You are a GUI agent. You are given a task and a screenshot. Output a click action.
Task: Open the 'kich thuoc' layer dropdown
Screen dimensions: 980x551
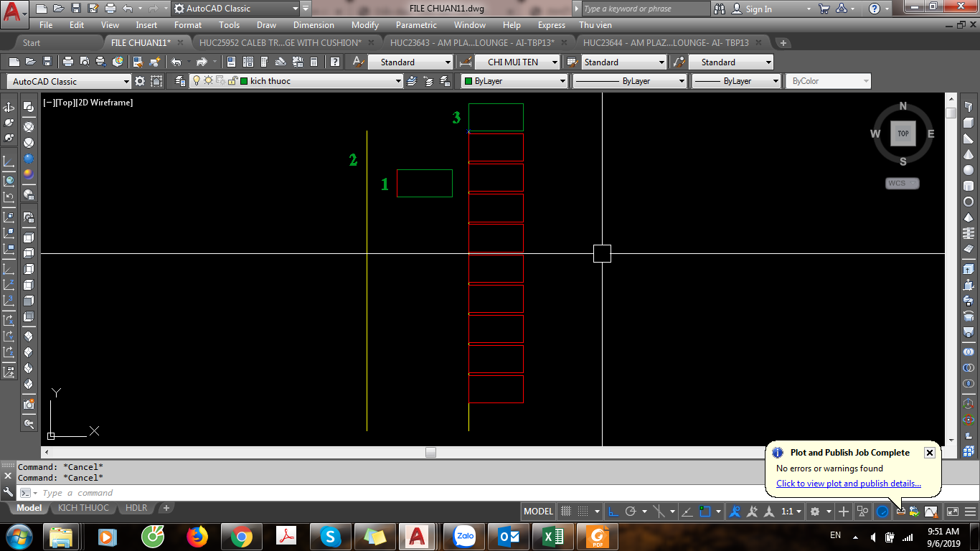pos(398,81)
